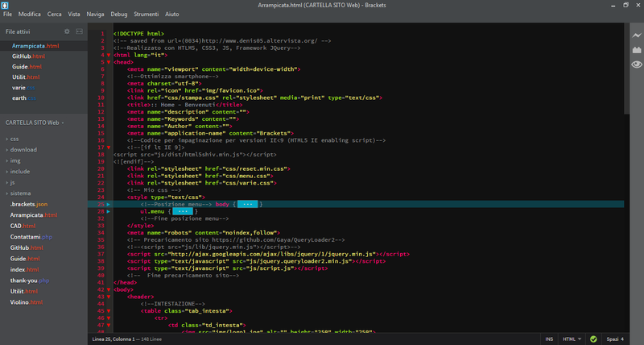This screenshot has height=345, width=644.
Task: Expand the folded ul.menu block
Action: 182,211
